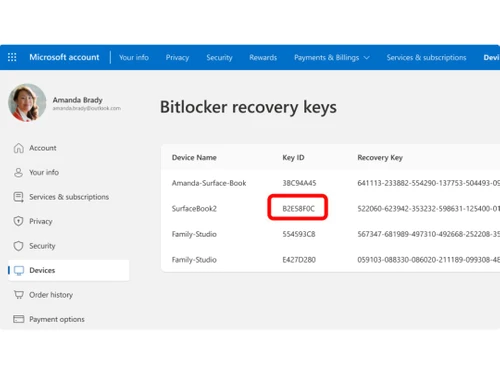Screen dimensions: 500x375
Task: Click the Order history cart icon
Action: coord(19,295)
